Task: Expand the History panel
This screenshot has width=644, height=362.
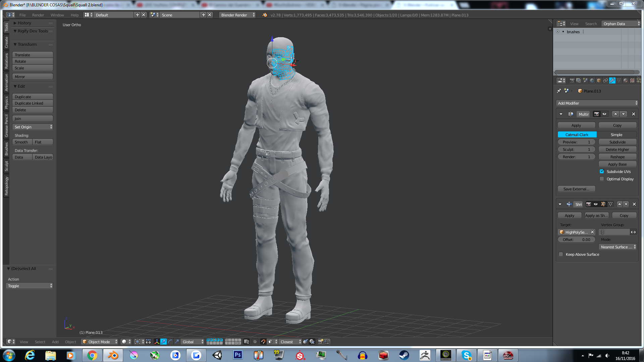Action: [x=15, y=23]
